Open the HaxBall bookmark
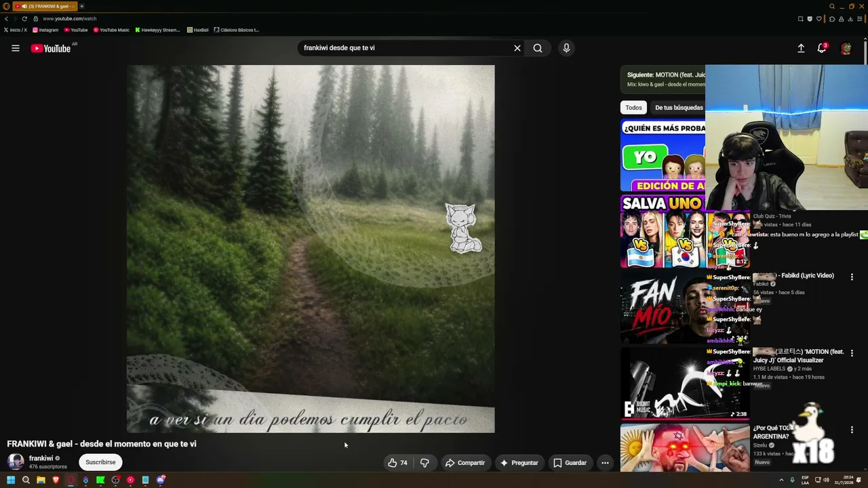868x488 pixels. (x=198, y=30)
